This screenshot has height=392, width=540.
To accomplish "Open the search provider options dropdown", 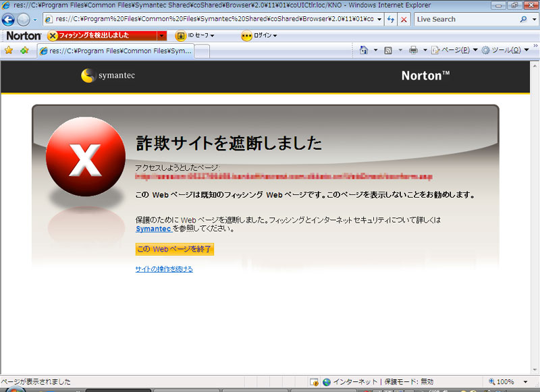I will point(534,20).
